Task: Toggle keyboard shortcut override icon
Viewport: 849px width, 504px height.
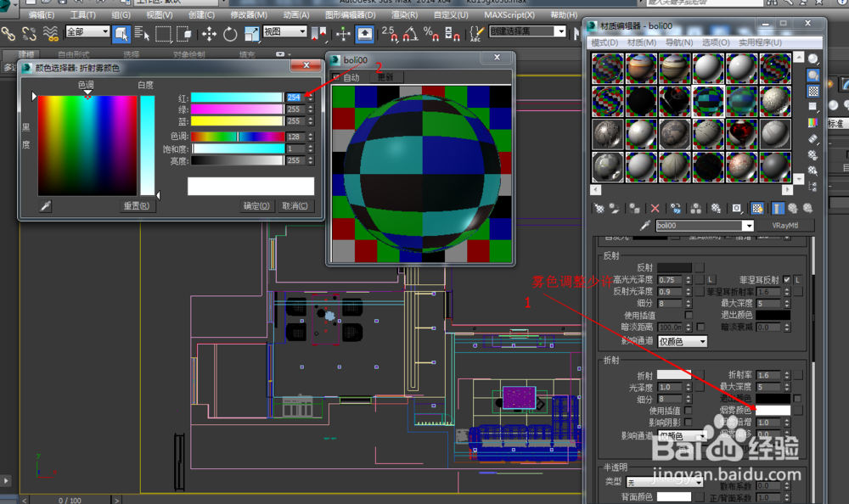Action: (x=364, y=34)
